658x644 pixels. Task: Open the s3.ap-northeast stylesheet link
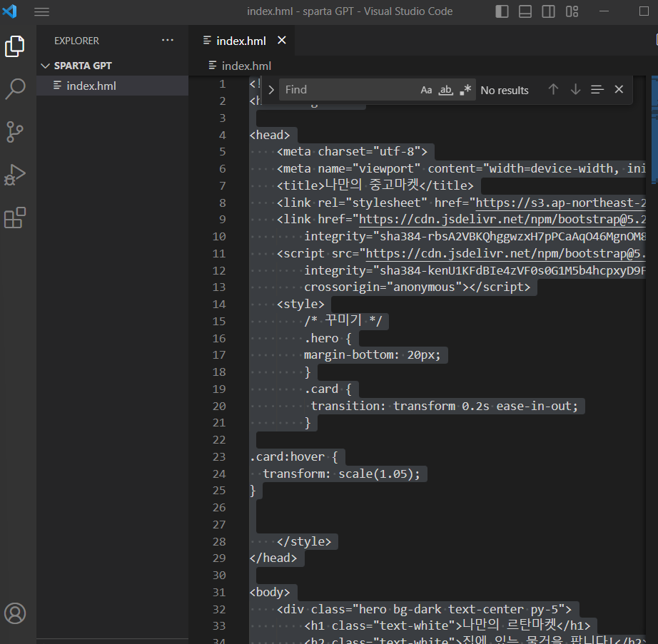click(560, 203)
